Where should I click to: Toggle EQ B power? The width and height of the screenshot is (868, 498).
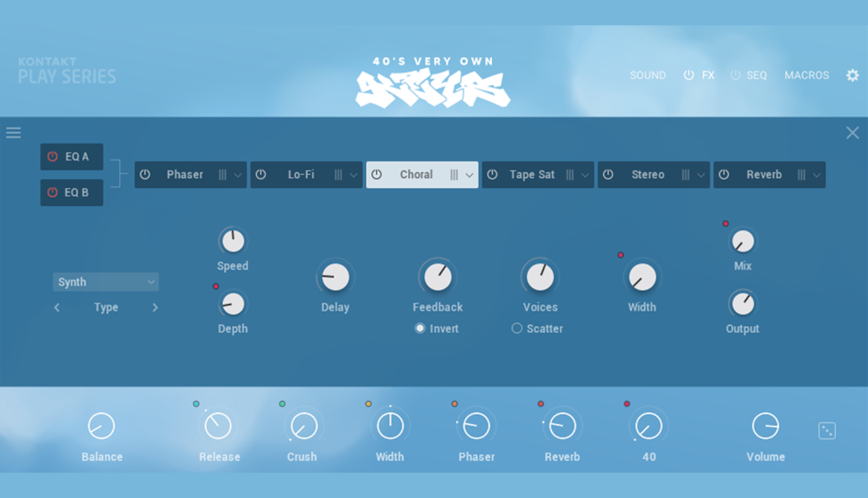coord(52,193)
